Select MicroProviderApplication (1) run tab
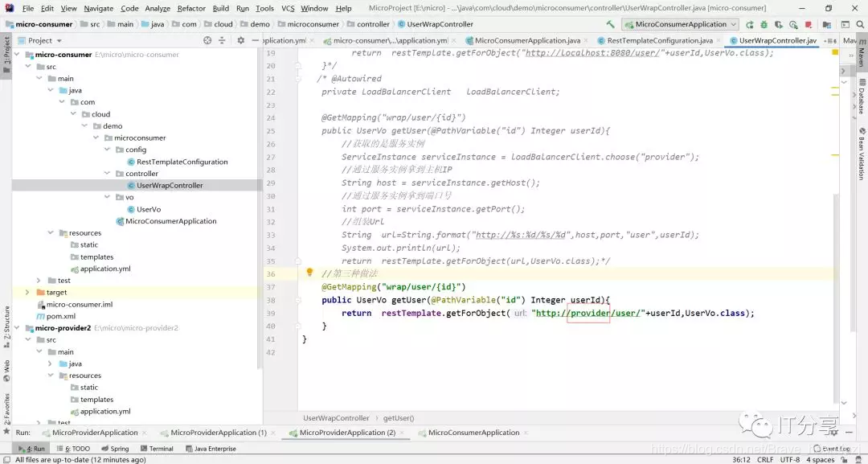Screen dimensions: 868x464 219,433
